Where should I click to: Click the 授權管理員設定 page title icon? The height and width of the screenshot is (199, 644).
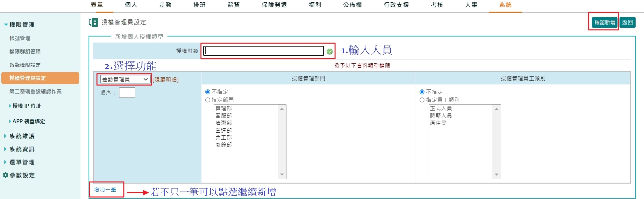[x=93, y=22]
